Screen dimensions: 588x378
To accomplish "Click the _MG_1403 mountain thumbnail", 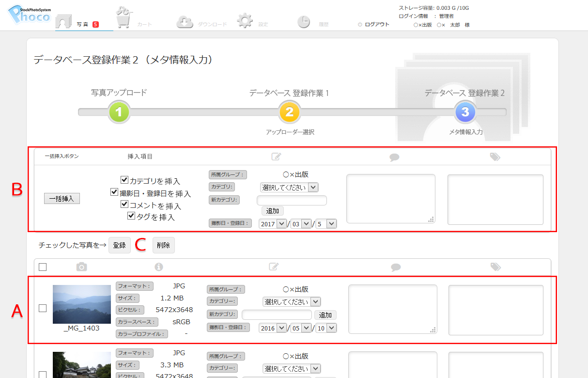I will pyautogui.click(x=81, y=304).
